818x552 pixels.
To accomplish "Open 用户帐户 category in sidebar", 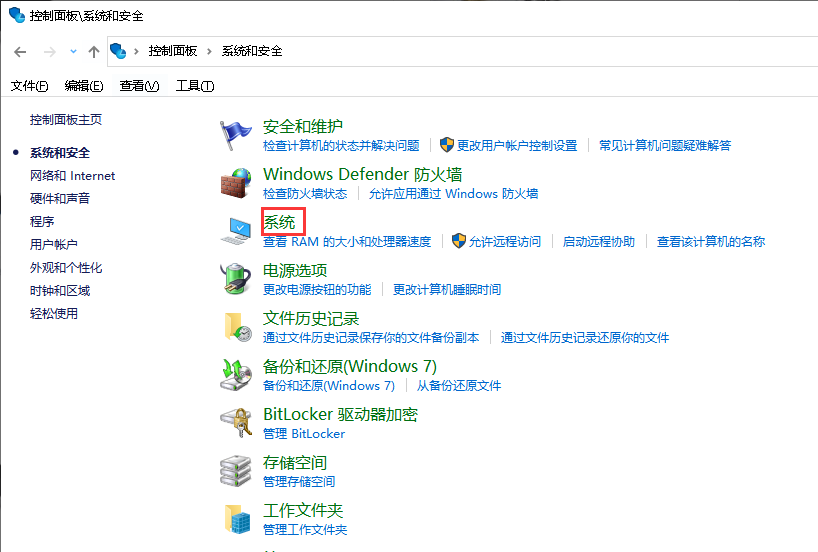I will (x=54, y=244).
